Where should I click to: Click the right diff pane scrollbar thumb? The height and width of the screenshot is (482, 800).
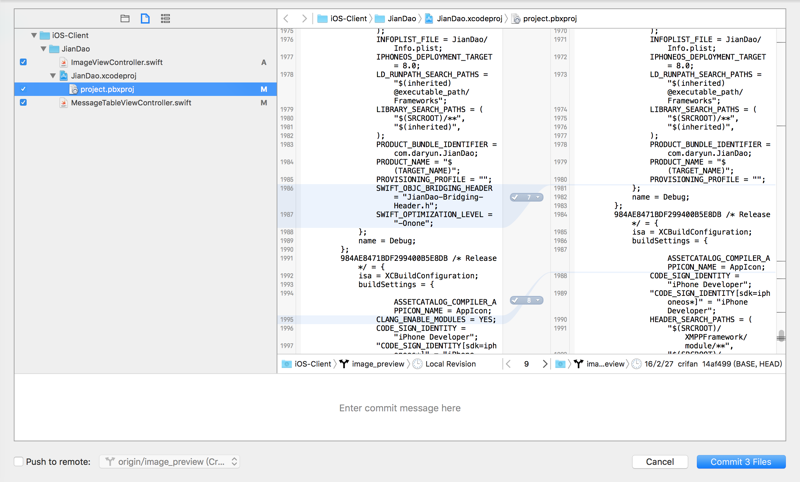click(781, 336)
